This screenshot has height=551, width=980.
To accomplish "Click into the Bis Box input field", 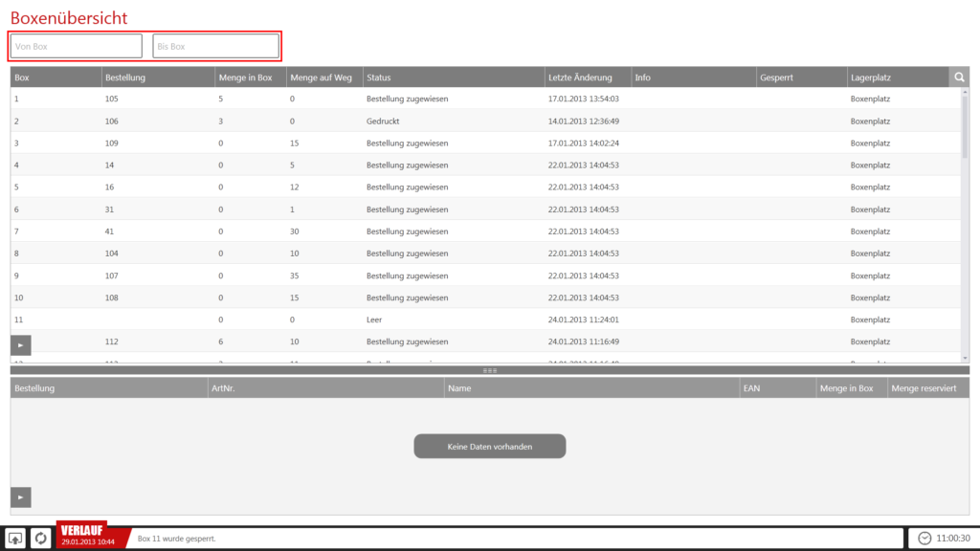I will point(215,46).
